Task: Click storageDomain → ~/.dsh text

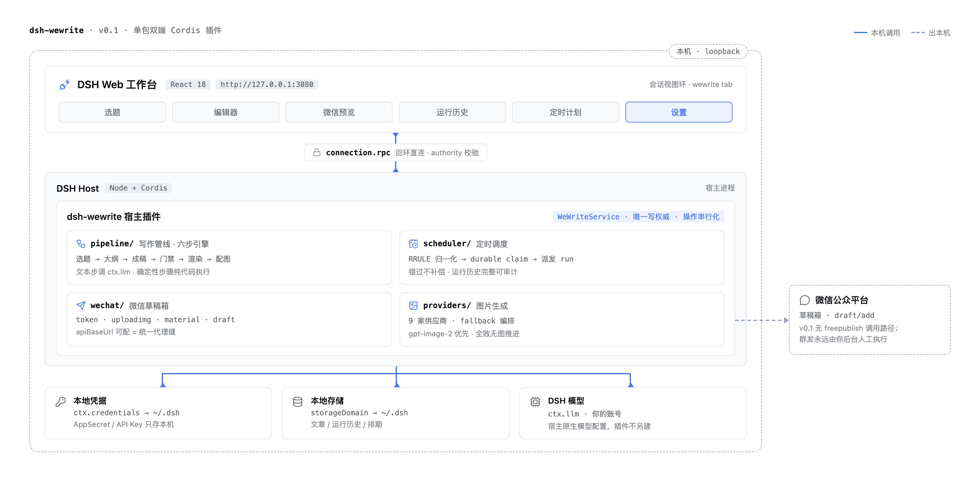Action: pyautogui.click(x=359, y=413)
